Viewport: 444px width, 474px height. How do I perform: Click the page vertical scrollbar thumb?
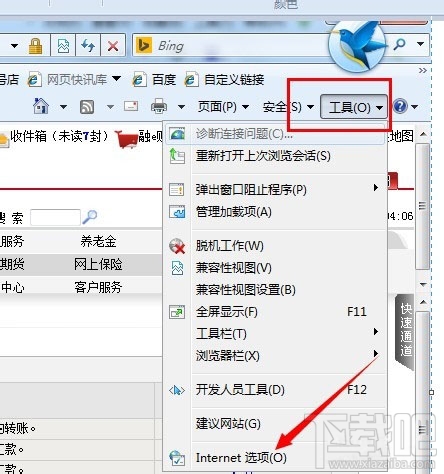422,207
